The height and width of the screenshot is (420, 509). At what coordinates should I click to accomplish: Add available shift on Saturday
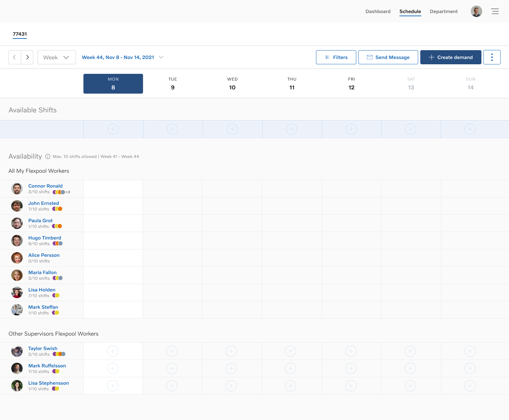411,129
